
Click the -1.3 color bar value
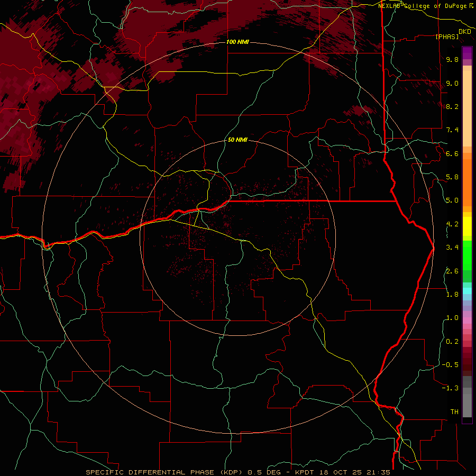click(450, 388)
